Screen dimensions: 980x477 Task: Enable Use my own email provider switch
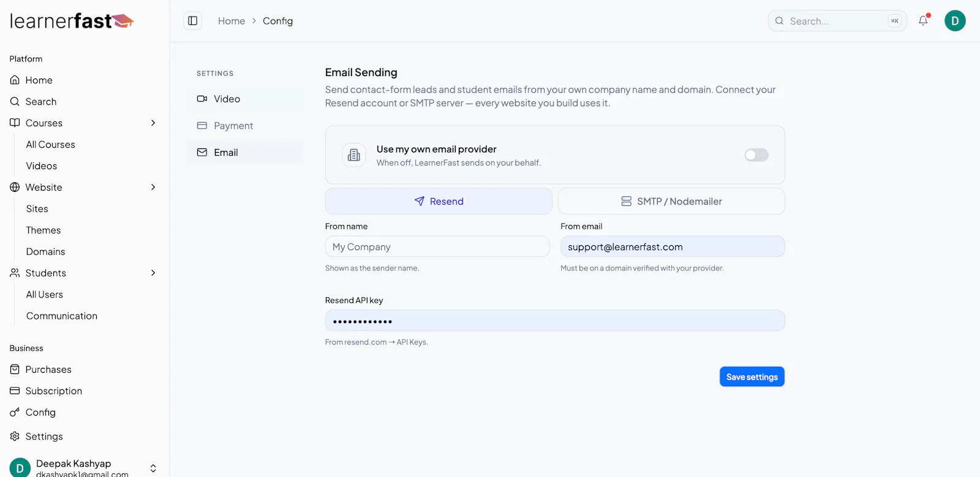756,155
